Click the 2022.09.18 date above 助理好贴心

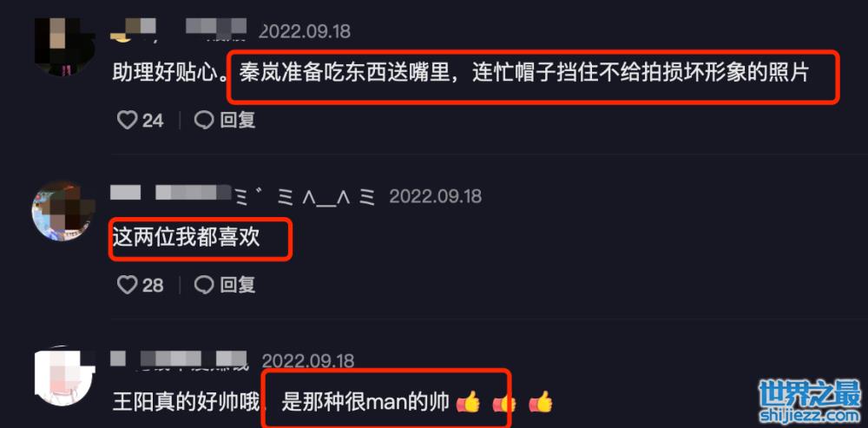pyautogui.click(x=305, y=31)
